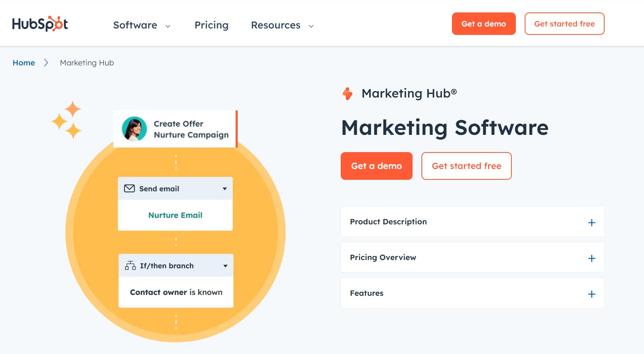The height and width of the screenshot is (354, 644).
Task: Click Marketing Hub breadcrumb text
Action: coord(87,63)
